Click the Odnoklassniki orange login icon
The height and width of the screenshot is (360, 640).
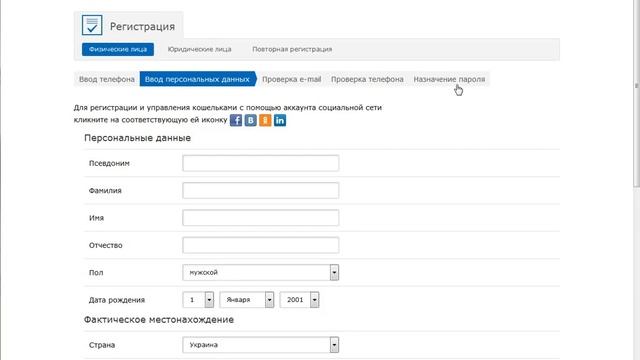pyautogui.click(x=265, y=120)
